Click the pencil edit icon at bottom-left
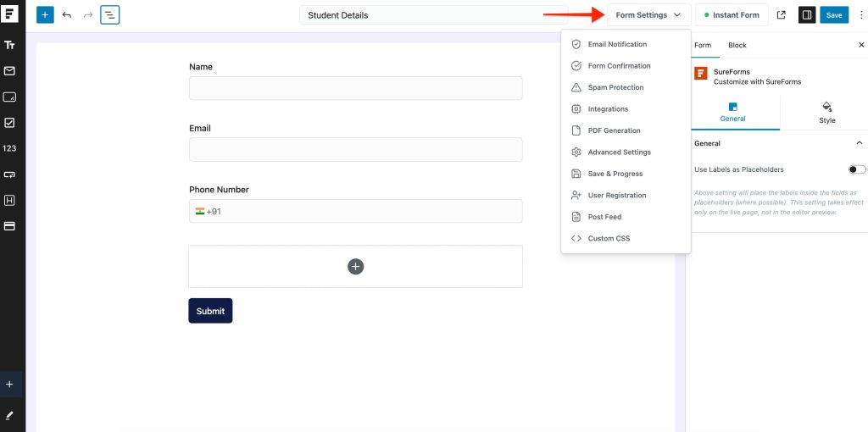Image resolution: width=868 pixels, height=432 pixels. tap(9, 415)
